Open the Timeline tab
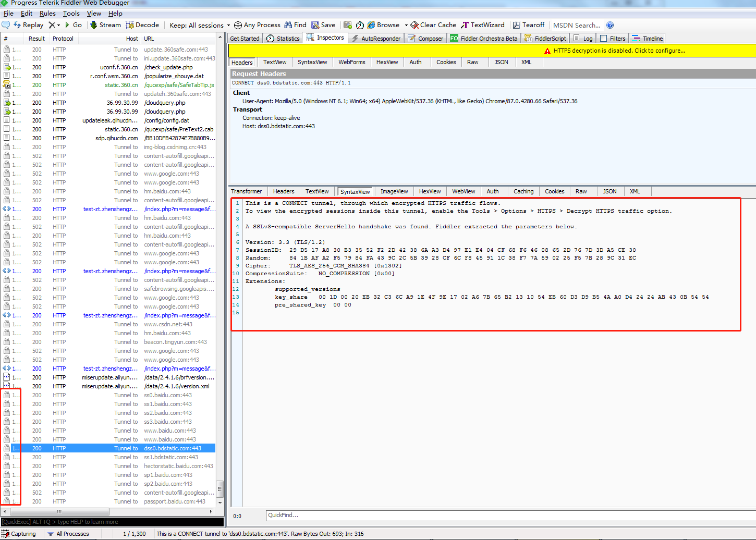 [648, 39]
